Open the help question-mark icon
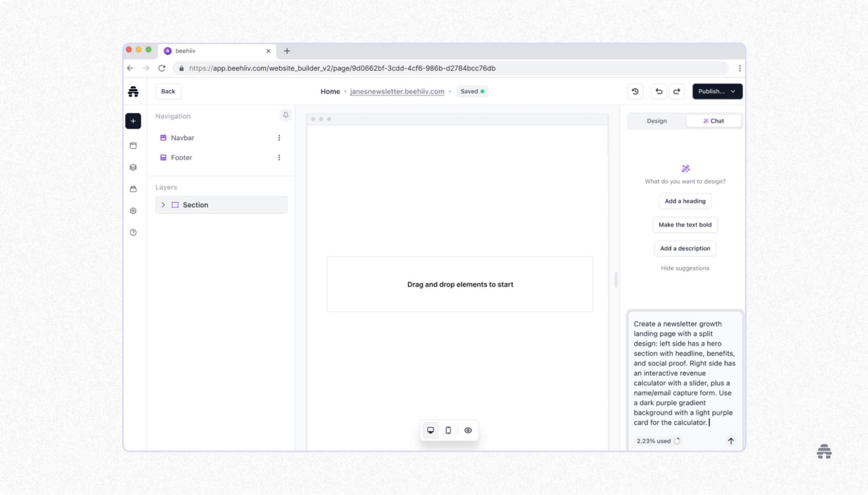868x495 pixels. pos(133,232)
